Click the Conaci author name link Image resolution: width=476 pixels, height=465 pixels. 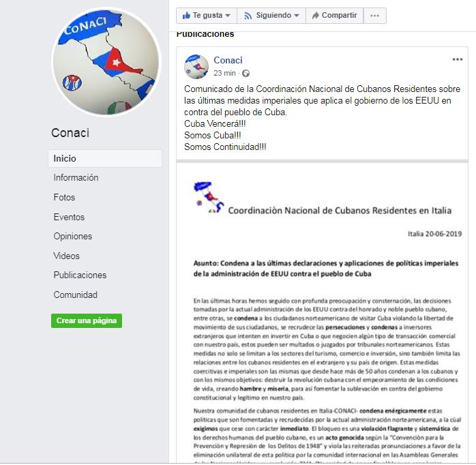point(228,60)
